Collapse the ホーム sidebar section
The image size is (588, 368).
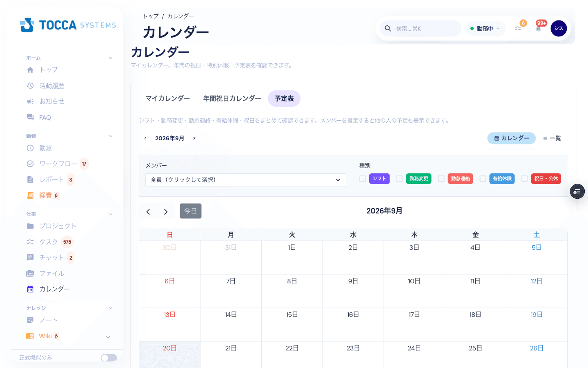coord(111,58)
